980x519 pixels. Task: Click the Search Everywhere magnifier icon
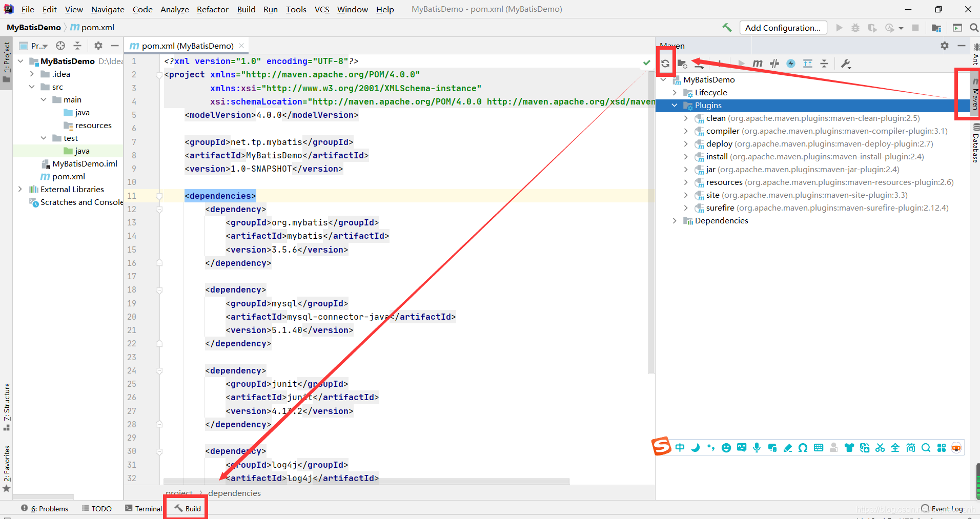pyautogui.click(x=974, y=28)
